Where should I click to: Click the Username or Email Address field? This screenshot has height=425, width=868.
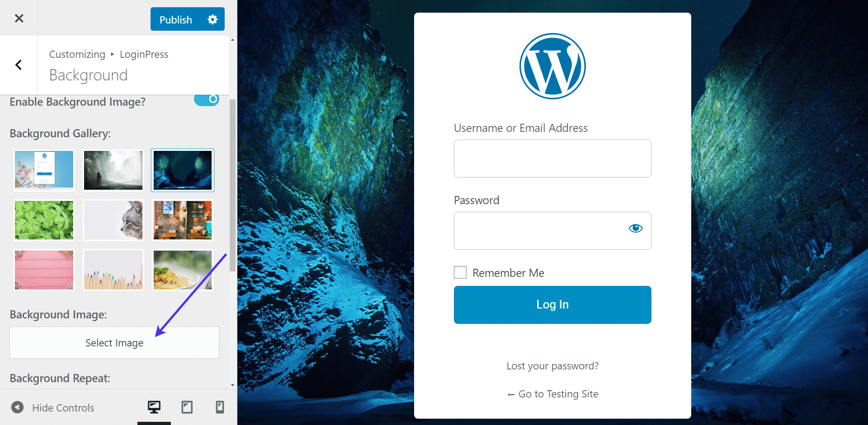coord(552,159)
